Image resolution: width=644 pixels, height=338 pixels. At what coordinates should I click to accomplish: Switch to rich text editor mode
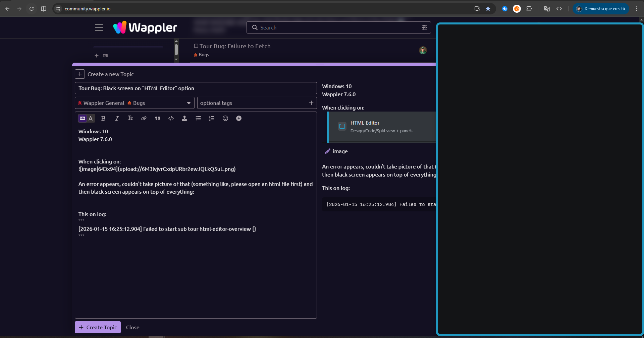(91, 118)
